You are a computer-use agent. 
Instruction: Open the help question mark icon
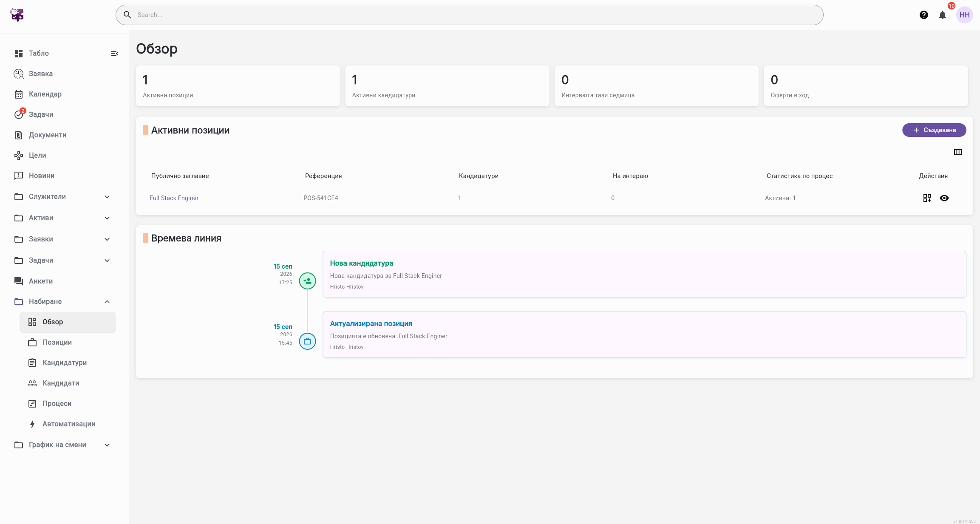(923, 15)
